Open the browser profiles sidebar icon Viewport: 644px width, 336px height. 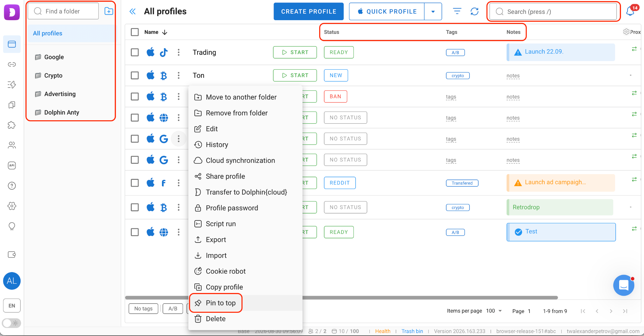[12, 44]
